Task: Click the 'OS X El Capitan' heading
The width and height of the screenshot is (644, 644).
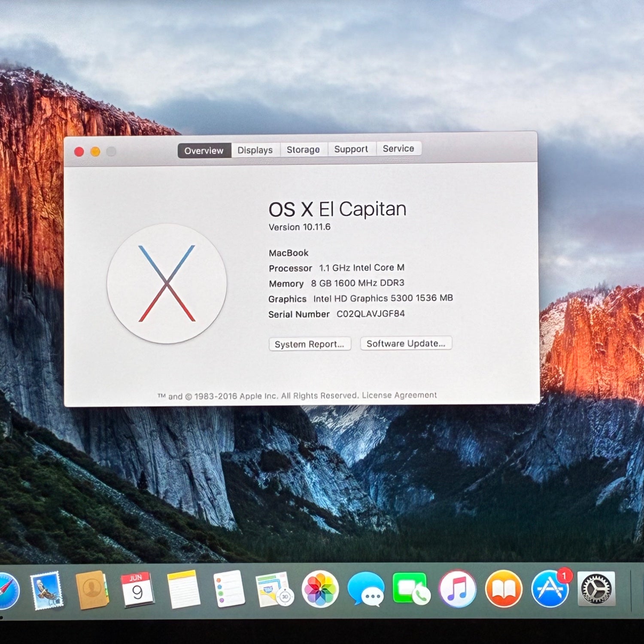Action: [x=337, y=210]
